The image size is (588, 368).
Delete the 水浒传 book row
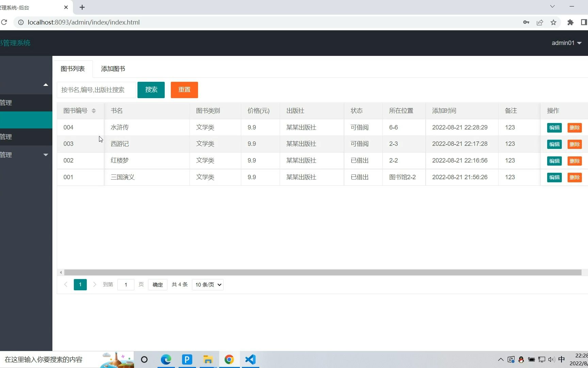coord(575,127)
